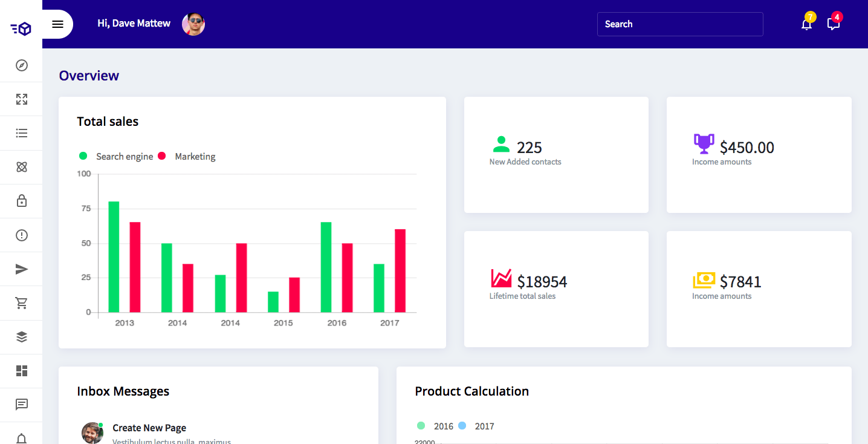868x444 pixels.
Task: Click the fullscreen expand icon in sidebar
Action: point(21,99)
